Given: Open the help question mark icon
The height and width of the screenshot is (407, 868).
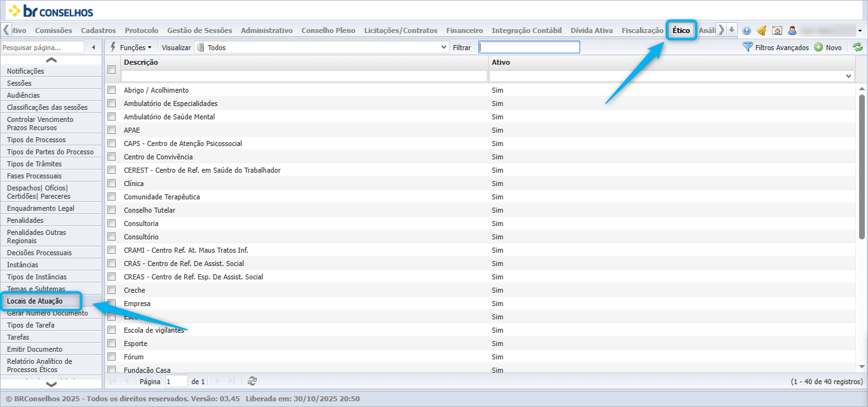Looking at the screenshot, I should [747, 30].
